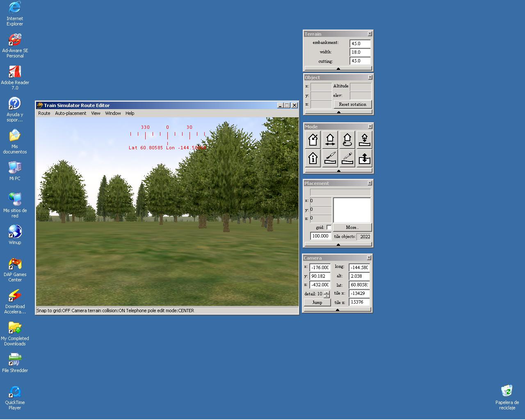The width and height of the screenshot is (525, 420).
Task: Enable the grid checkbox in Placement
Action: [329, 227]
